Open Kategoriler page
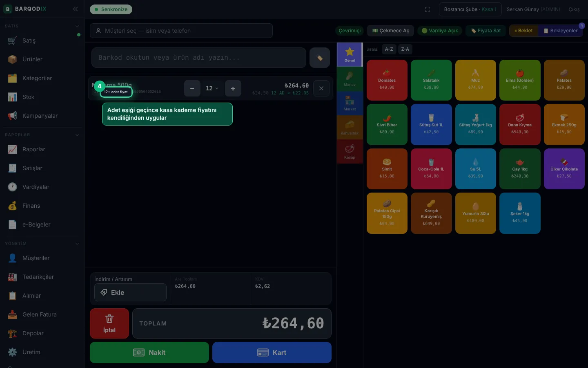Viewport: 588px width, 368px height. coord(42,78)
